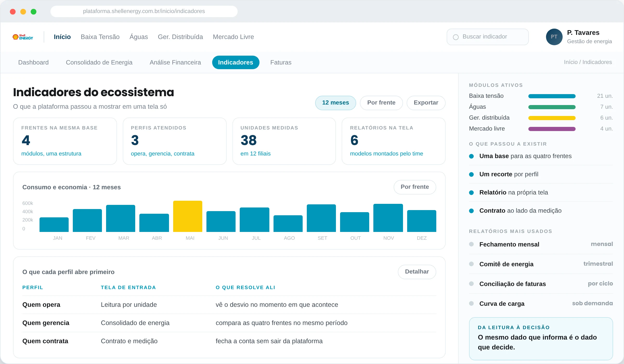Toggle the Por frente filter near Exportar
The image size is (624, 364).
(x=381, y=103)
